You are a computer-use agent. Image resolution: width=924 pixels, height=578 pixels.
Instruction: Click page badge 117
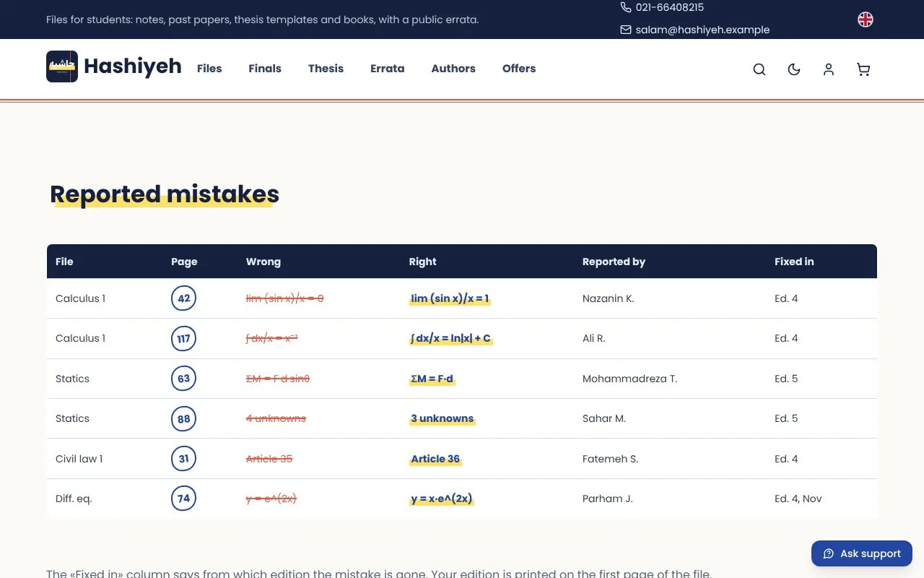click(183, 338)
